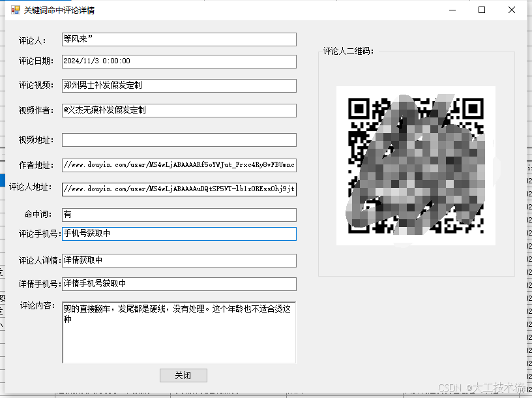Click the 命中词 field containing 有
Image resolution: width=532 pixels, height=398 pixels.
click(179, 215)
